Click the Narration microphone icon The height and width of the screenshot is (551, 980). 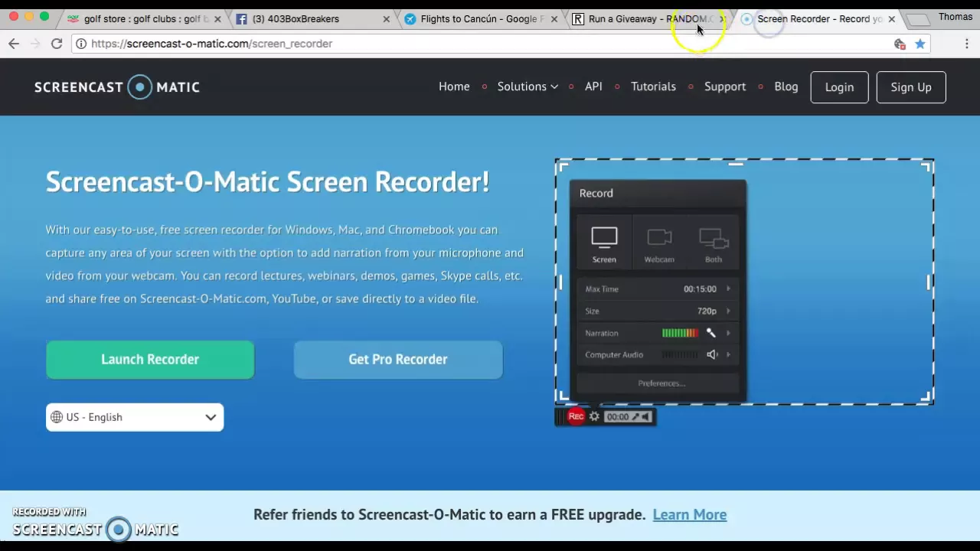(710, 333)
